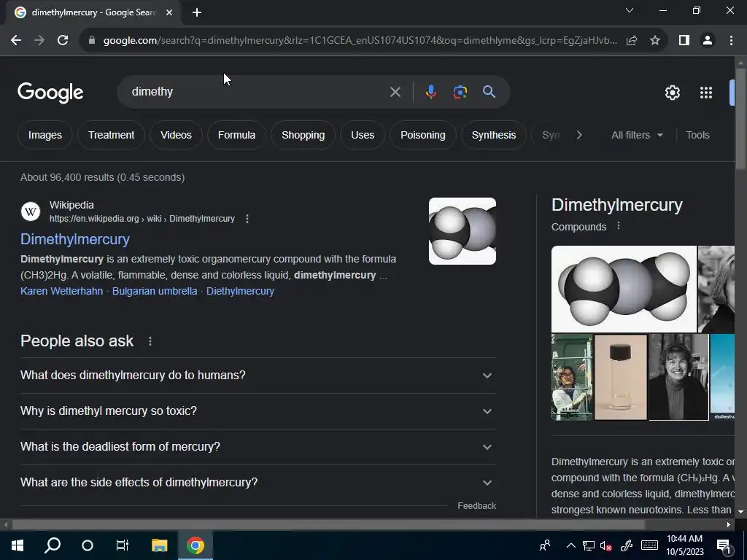Follow the Karen Wetterhahn sublink
Screen dimensions: 747x560
(61, 291)
